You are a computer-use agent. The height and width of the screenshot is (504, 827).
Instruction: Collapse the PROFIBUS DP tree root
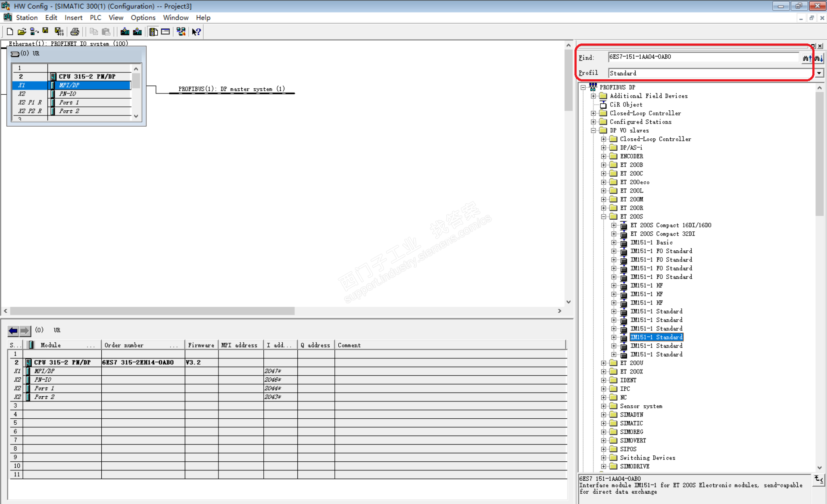pyautogui.click(x=583, y=87)
